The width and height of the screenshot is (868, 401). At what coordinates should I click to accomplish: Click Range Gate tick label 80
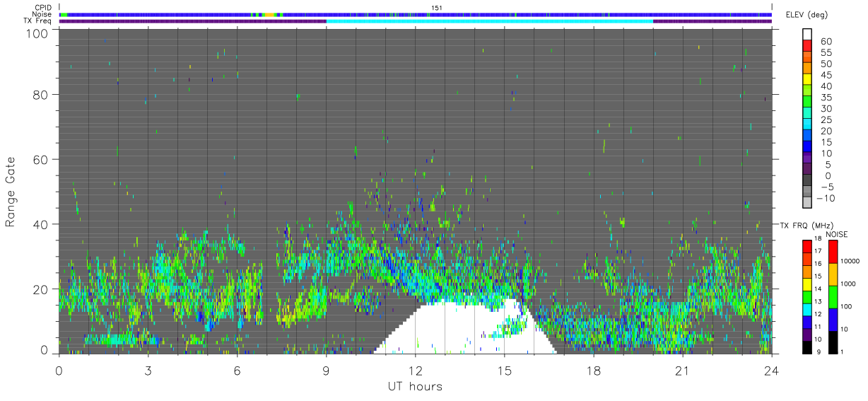pyautogui.click(x=41, y=94)
